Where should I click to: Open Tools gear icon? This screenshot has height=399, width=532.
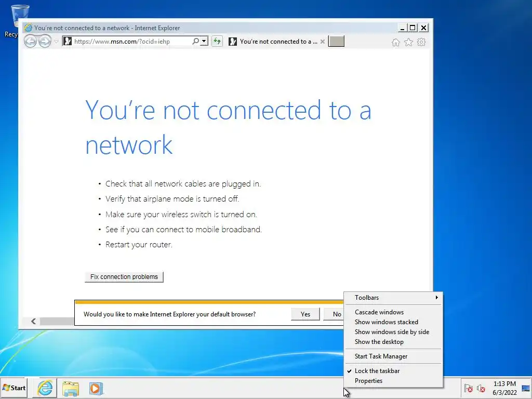421,42
